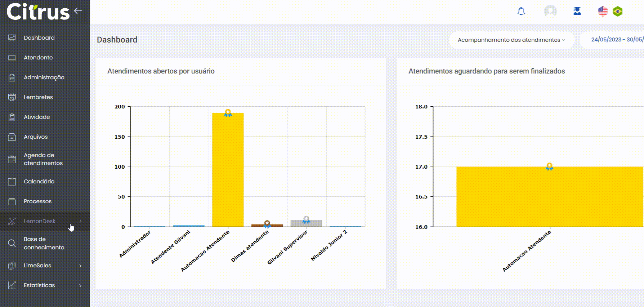644x307 pixels.
Task: Click the date range field
Action: [x=616, y=40]
